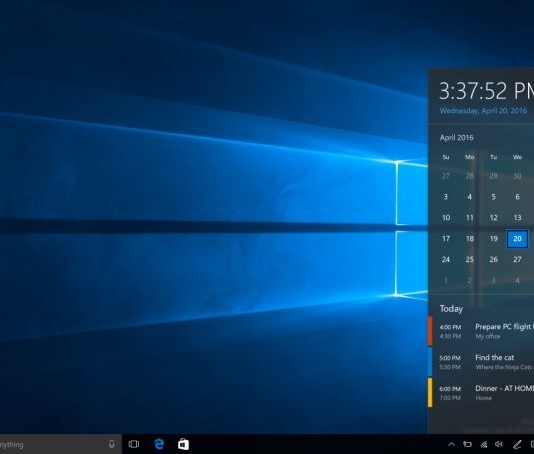Click the Today agenda heading
The width and height of the screenshot is (534, 454).
[451, 309]
